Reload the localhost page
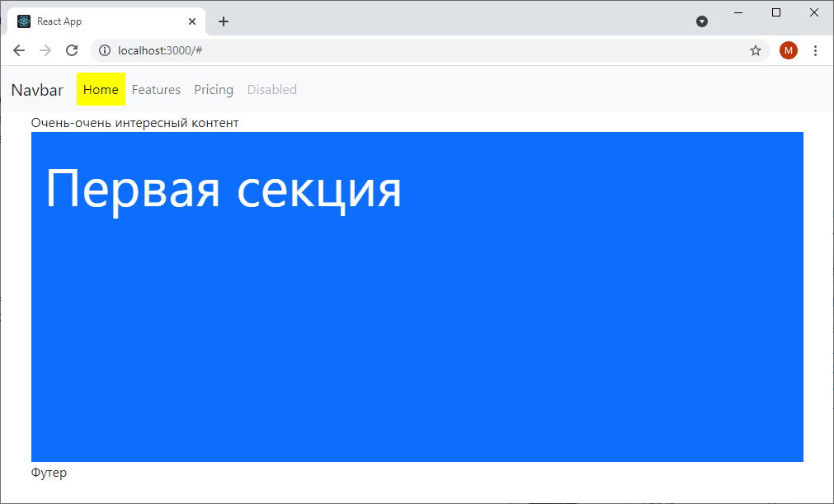The width and height of the screenshot is (834, 504). 72,50
